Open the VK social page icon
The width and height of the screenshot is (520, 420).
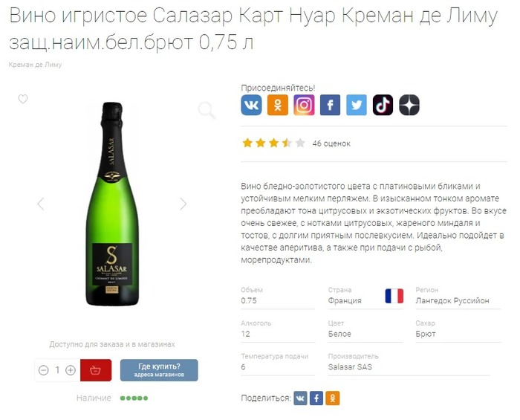pos(251,105)
